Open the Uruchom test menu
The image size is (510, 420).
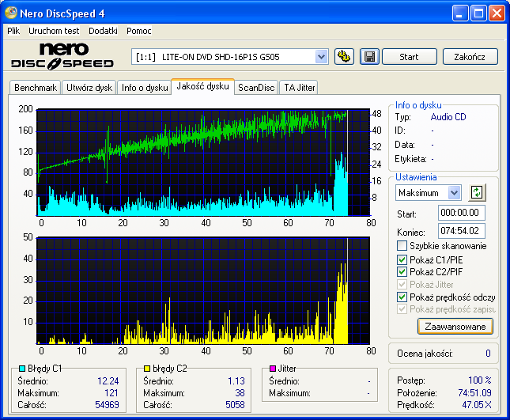click(54, 31)
